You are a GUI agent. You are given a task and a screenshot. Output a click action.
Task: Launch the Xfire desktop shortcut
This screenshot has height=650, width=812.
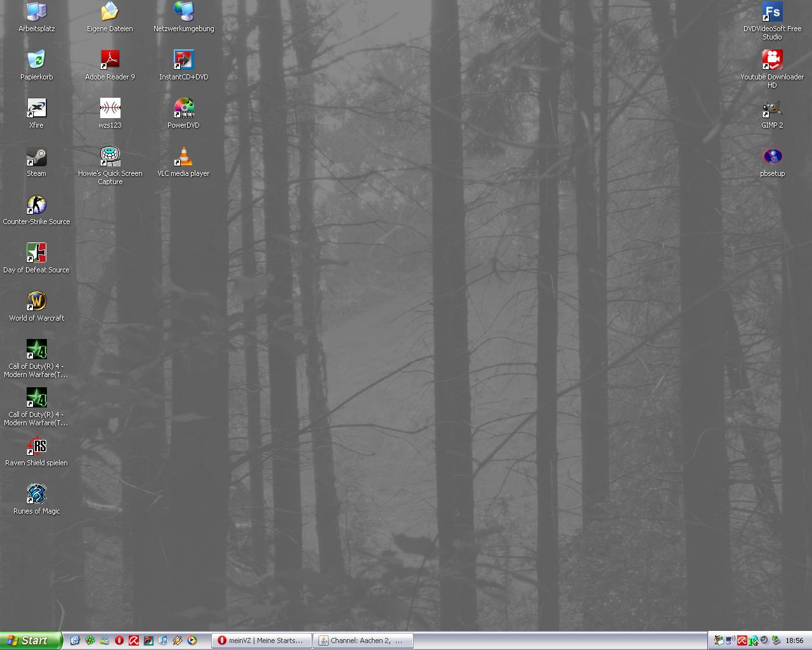[36, 114]
